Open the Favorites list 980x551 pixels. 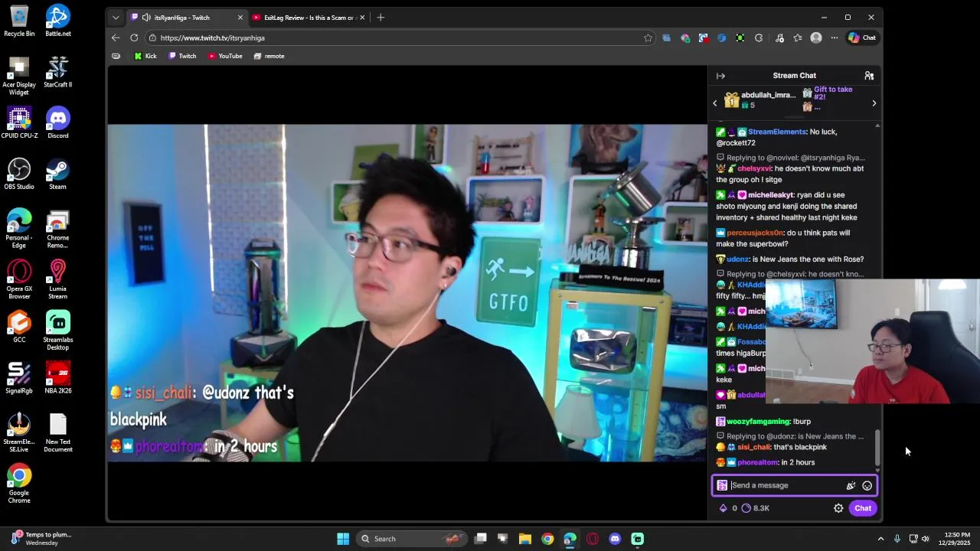pos(798,37)
